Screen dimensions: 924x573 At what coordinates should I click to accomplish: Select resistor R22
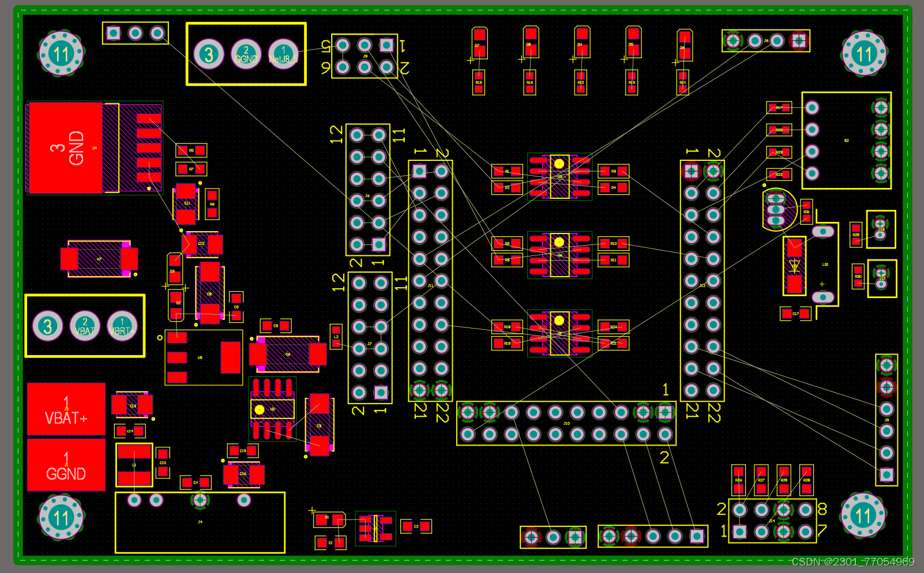pyautogui.click(x=779, y=174)
